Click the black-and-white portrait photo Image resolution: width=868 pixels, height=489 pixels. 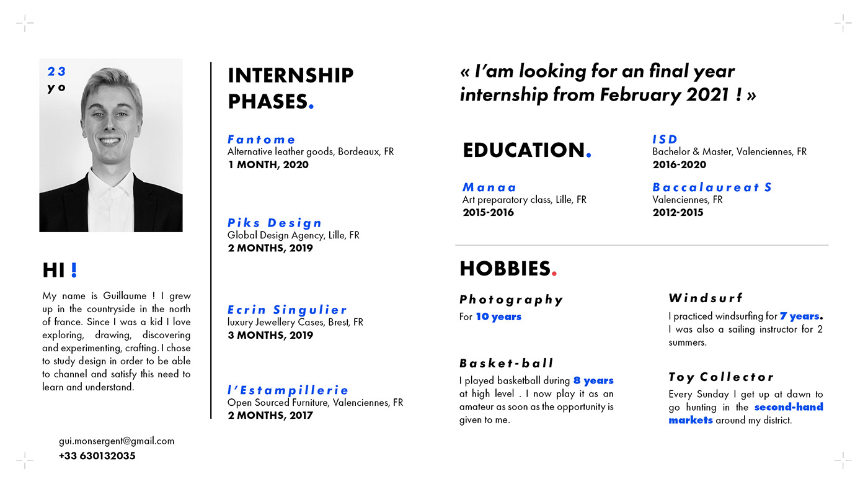pyautogui.click(x=111, y=146)
